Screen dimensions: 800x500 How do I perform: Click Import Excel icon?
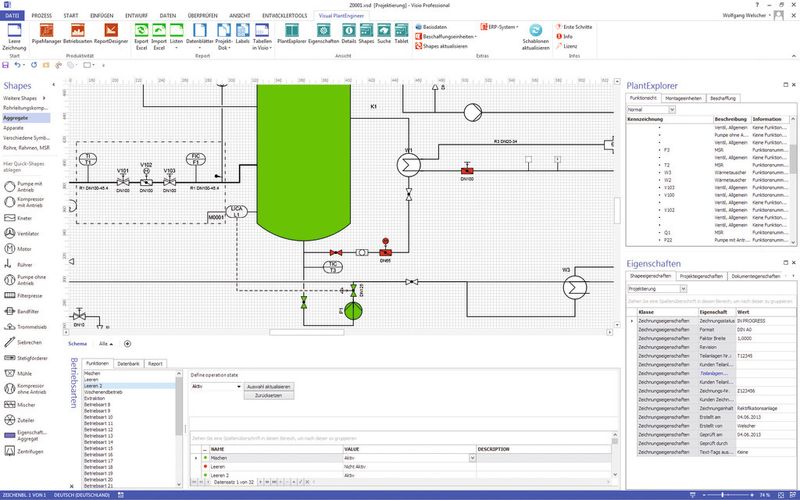click(159, 37)
